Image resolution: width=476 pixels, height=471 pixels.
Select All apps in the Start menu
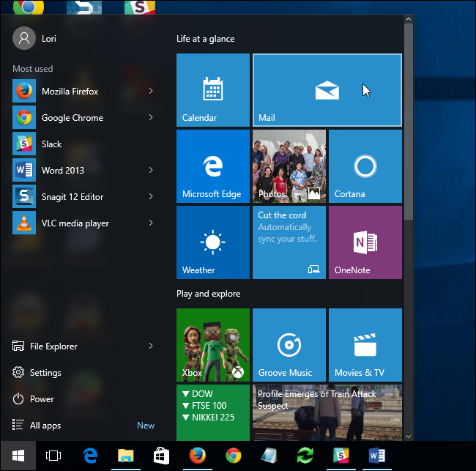[45, 426]
